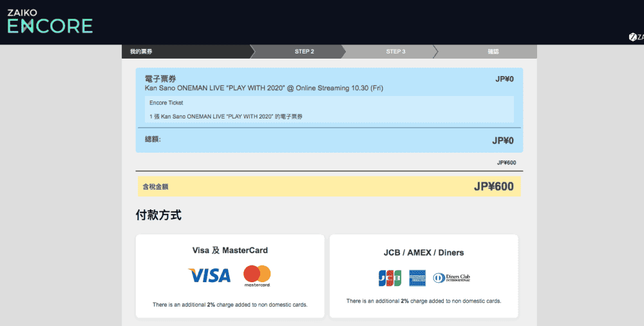This screenshot has height=326, width=644.
Task: Choose Visa 及 MasterCard payment card
Action: (230, 276)
